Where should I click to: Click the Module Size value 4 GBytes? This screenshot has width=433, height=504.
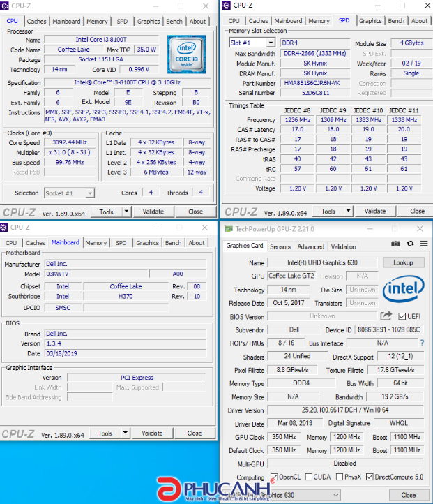411,43
